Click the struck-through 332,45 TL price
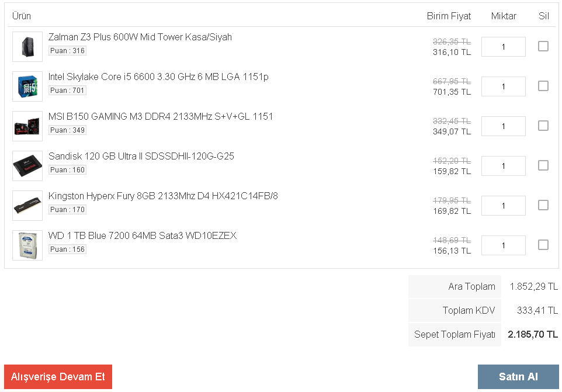Image resolution: width=562 pixels, height=392 pixels. pyautogui.click(x=452, y=121)
